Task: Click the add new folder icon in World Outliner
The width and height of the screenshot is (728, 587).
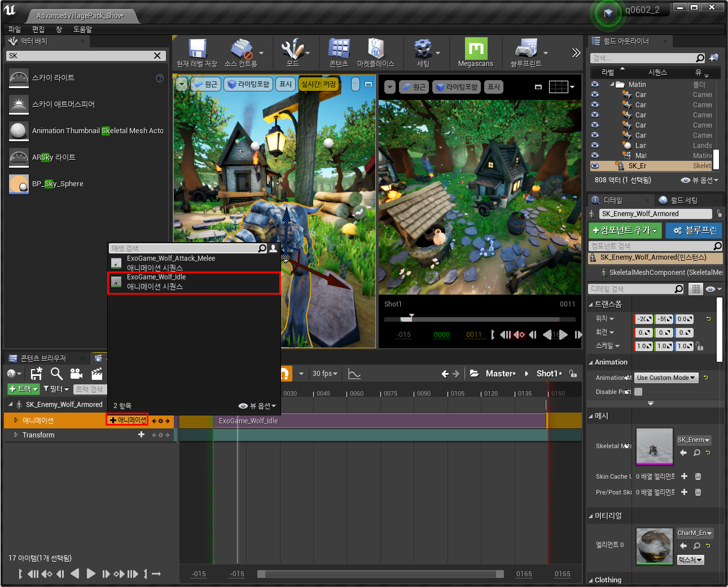Action: [x=714, y=58]
